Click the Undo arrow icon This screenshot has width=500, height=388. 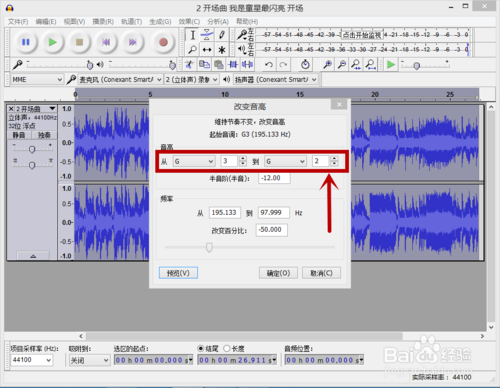click(269, 64)
